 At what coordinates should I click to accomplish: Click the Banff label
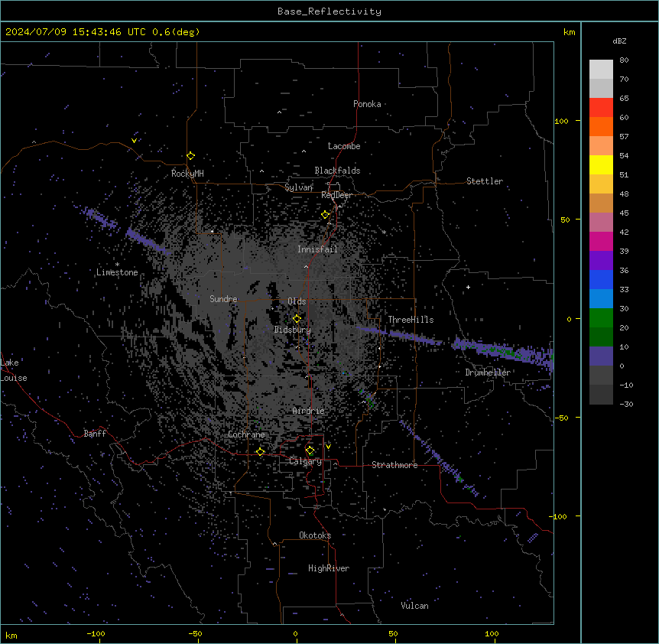coord(95,434)
